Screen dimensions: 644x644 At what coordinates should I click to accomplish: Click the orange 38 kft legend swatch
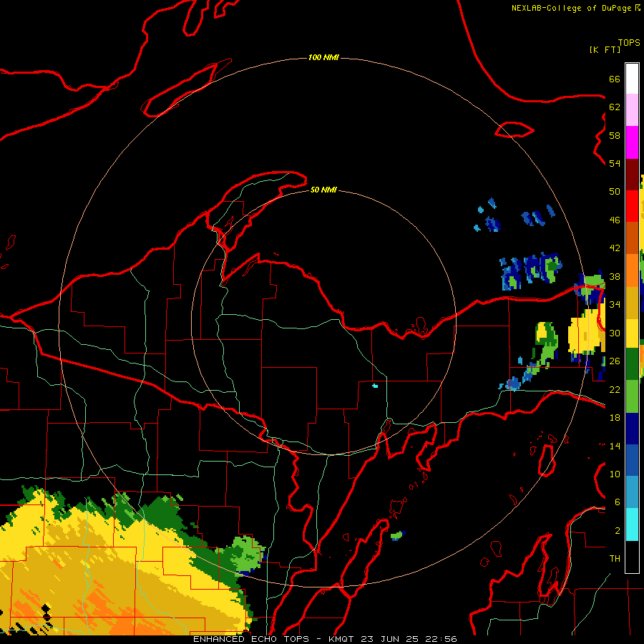click(632, 270)
